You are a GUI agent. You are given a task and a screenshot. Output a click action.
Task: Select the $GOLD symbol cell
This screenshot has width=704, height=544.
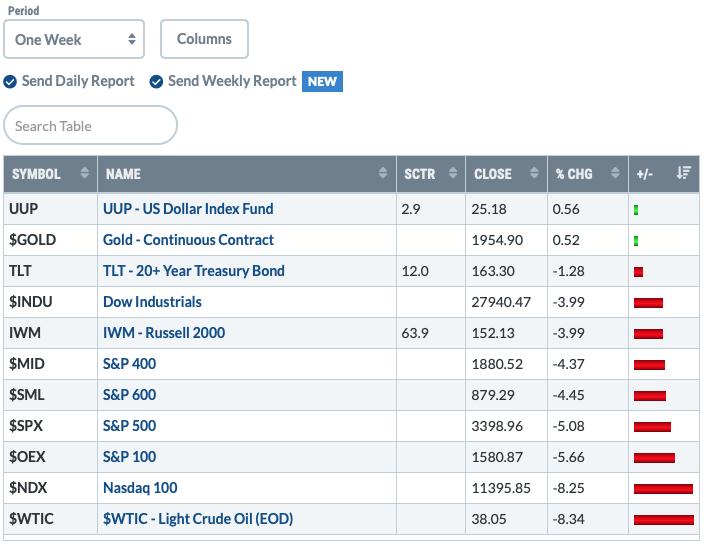click(50, 240)
